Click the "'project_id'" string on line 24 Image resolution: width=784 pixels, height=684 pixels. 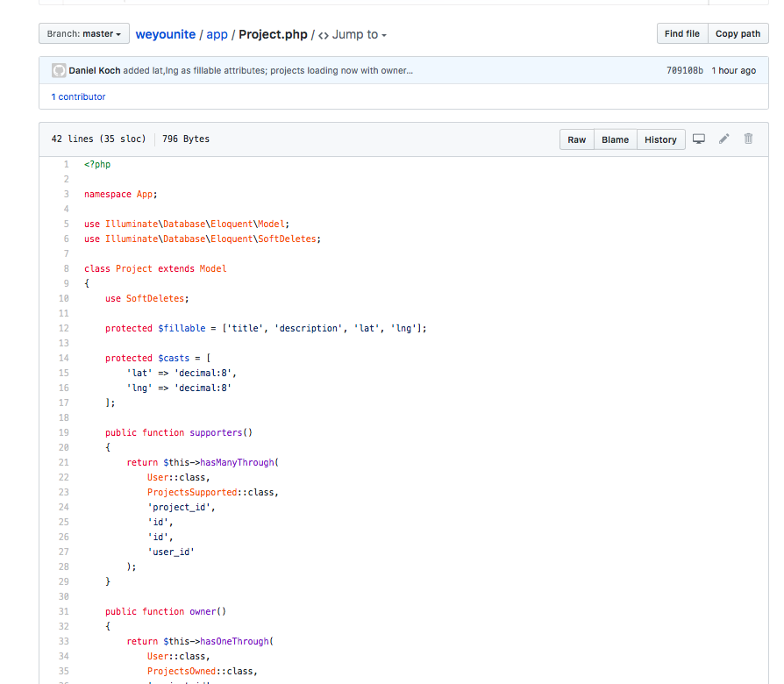click(x=179, y=507)
